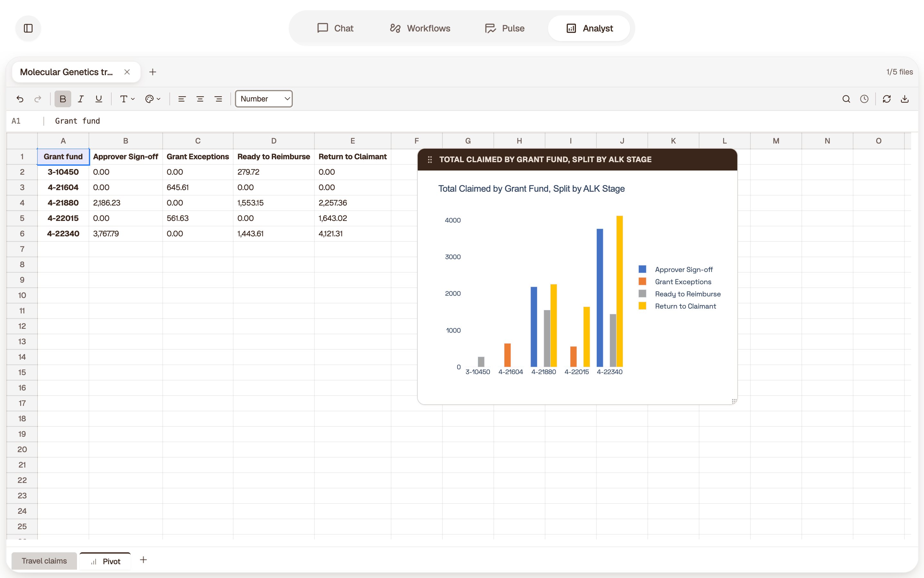924x578 pixels.
Task: Click the undo arrow icon
Action: 20,99
